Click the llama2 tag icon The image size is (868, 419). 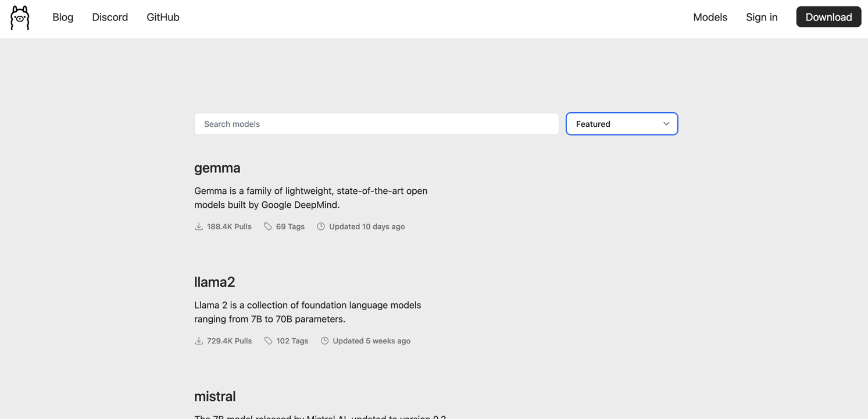268,340
